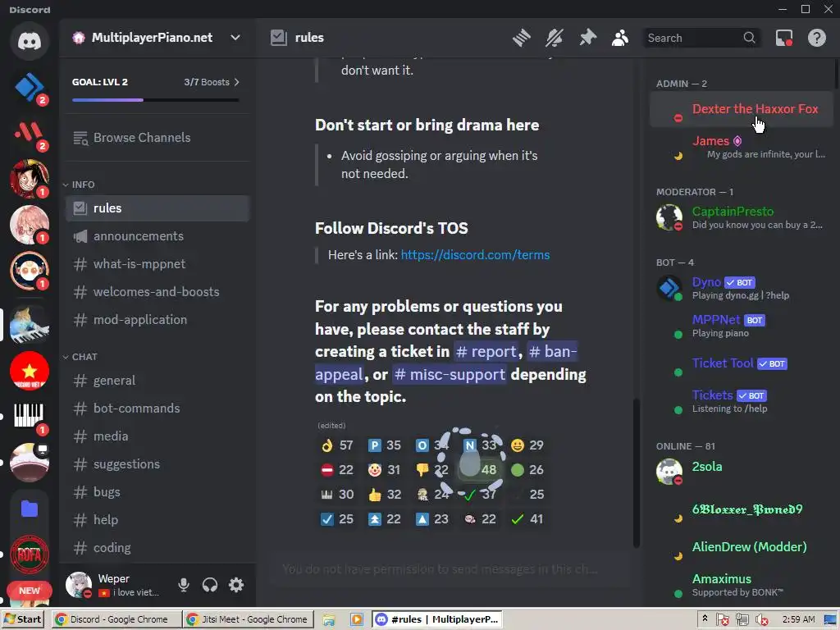Select the Dyno server icon in sidebar

coord(30,87)
